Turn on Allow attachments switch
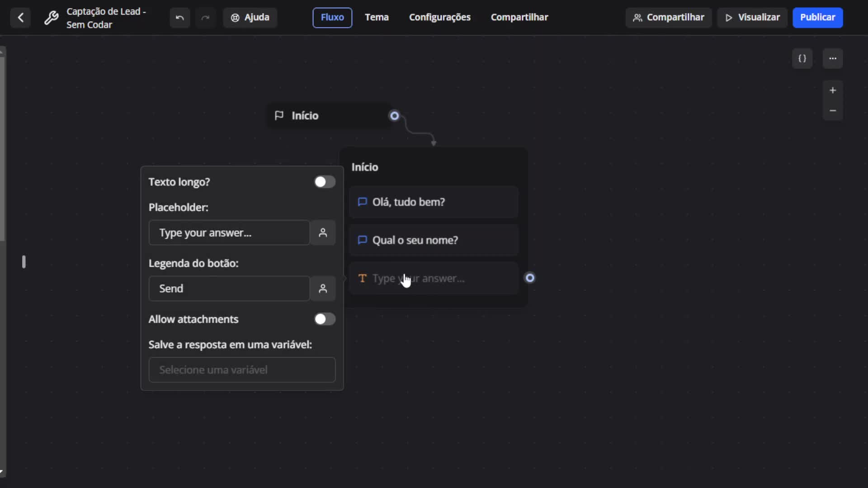 click(325, 319)
